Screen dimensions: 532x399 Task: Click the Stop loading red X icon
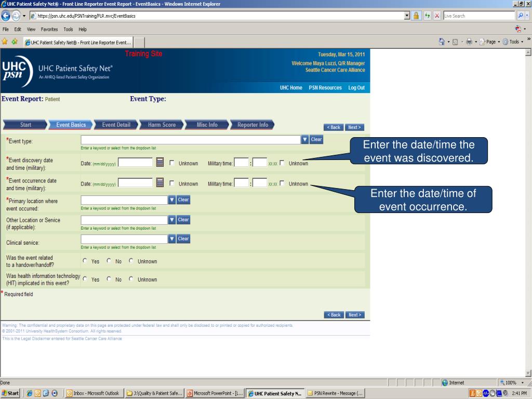tap(437, 16)
